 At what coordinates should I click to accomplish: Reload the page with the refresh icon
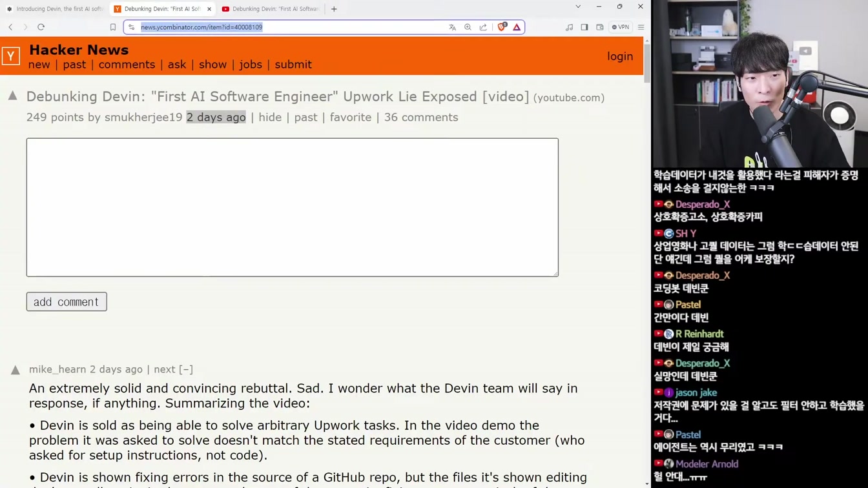tap(41, 27)
